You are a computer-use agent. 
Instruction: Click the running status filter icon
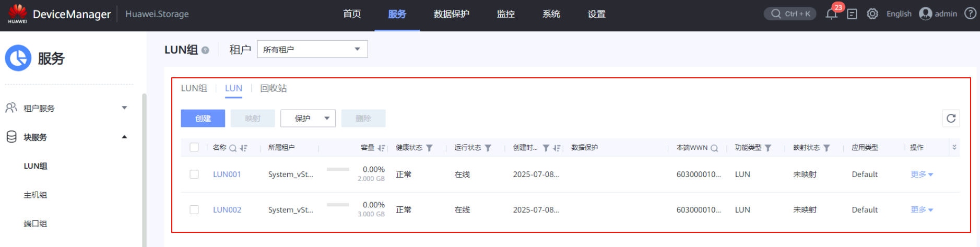pyautogui.click(x=488, y=148)
